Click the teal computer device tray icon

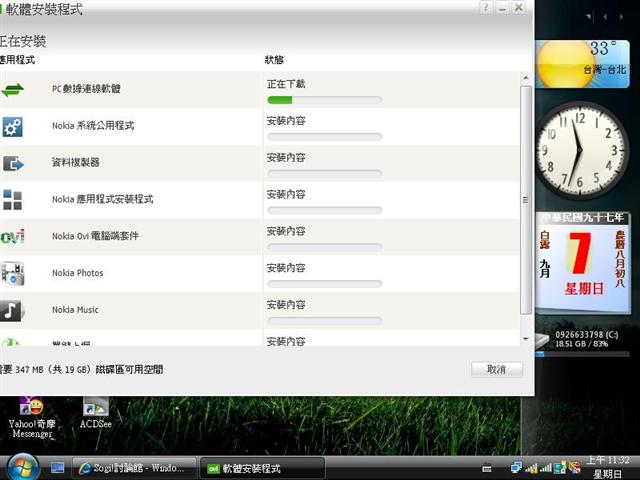pyautogui.click(x=560, y=467)
